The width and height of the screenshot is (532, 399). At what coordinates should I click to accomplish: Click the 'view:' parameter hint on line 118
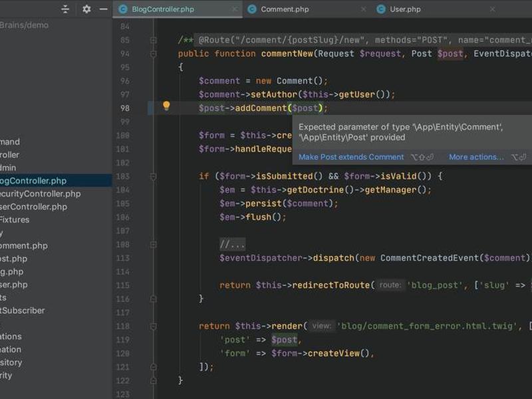click(x=322, y=326)
